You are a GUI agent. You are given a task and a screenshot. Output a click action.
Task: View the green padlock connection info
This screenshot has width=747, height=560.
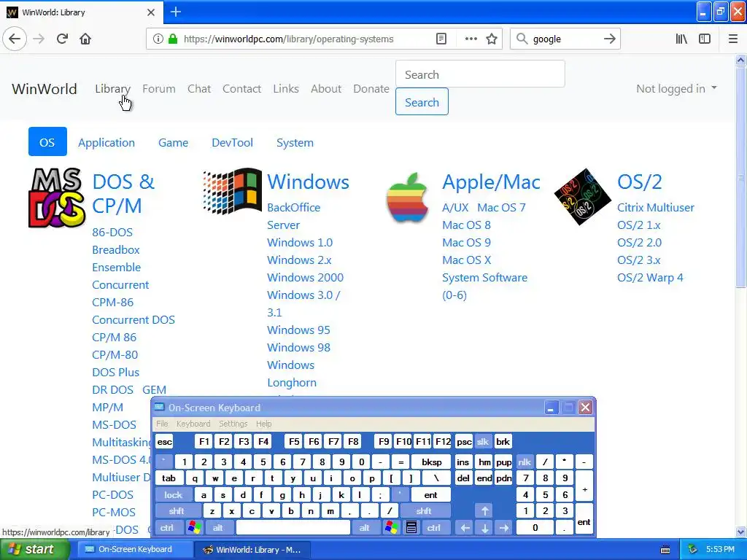pyautogui.click(x=173, y=39)
